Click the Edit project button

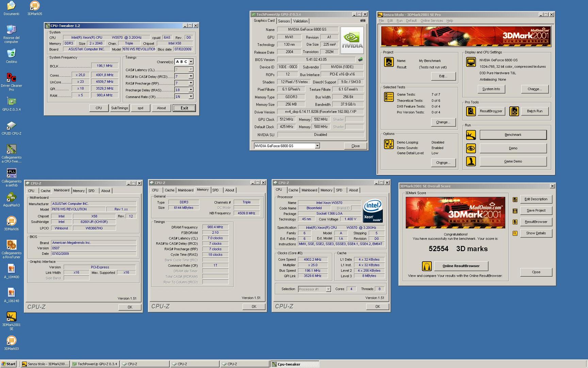point(443,76)
